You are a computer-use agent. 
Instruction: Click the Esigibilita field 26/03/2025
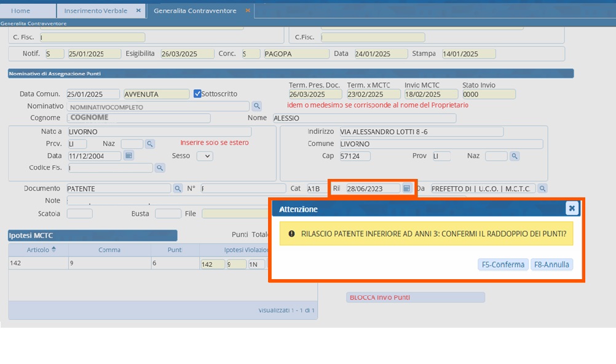pyautogui.click(x=188, y=54)
